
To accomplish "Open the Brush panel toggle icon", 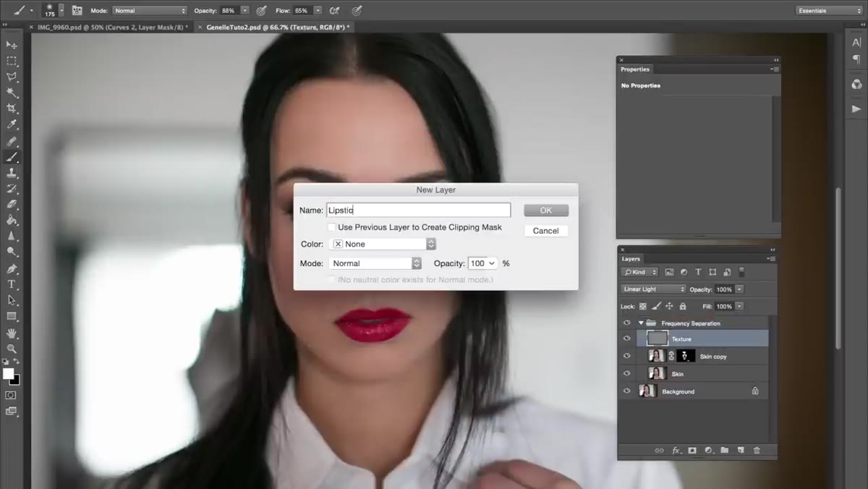I will 77,10.
